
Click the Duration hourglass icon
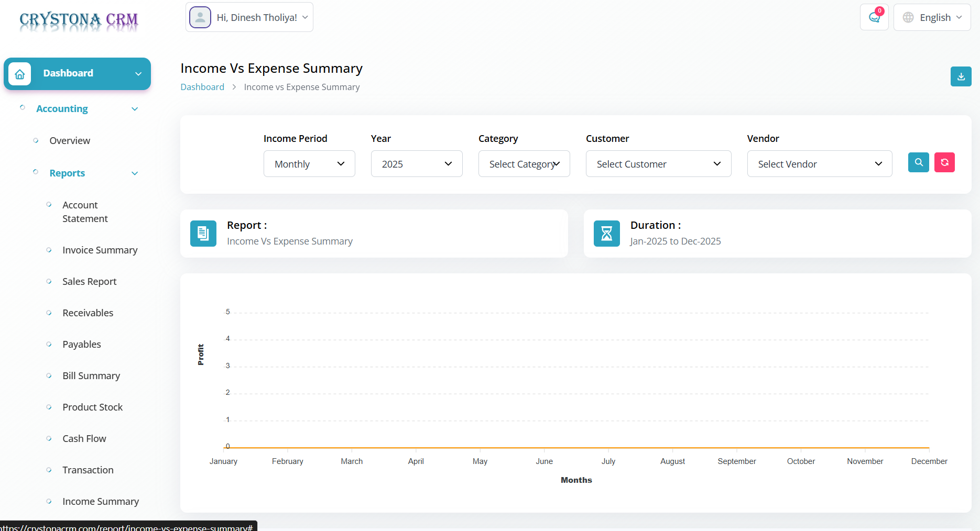606,234
